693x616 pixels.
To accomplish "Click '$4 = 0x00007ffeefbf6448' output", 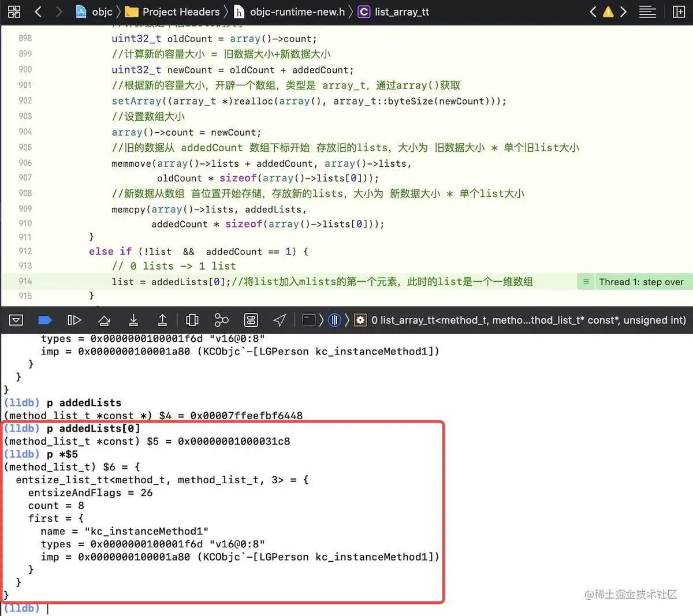I will [231, 416].
